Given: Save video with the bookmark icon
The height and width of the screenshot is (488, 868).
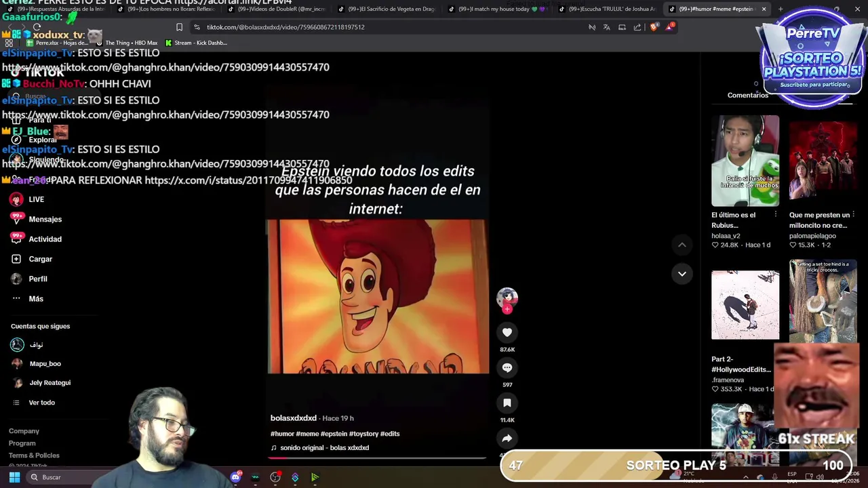Looking at the screenshot, I should [x=507, y=403].
